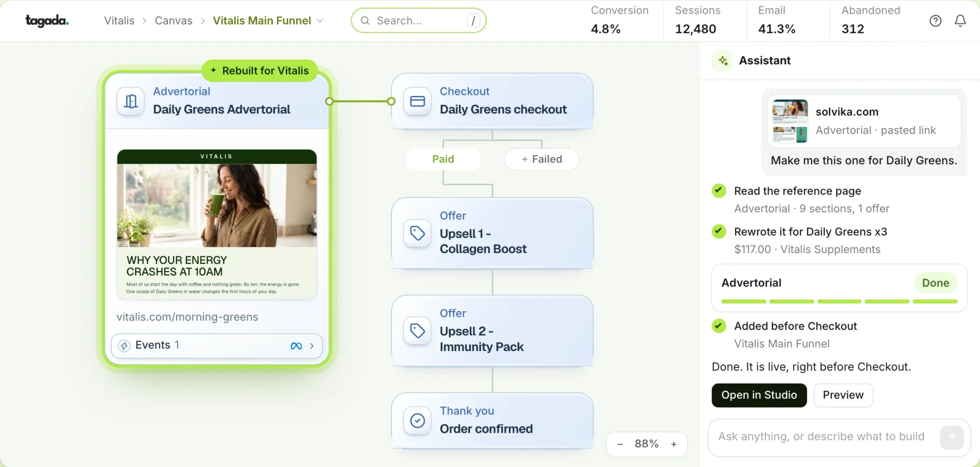Click the 88% zoom level
980x467 pixels.
point(647,444)
